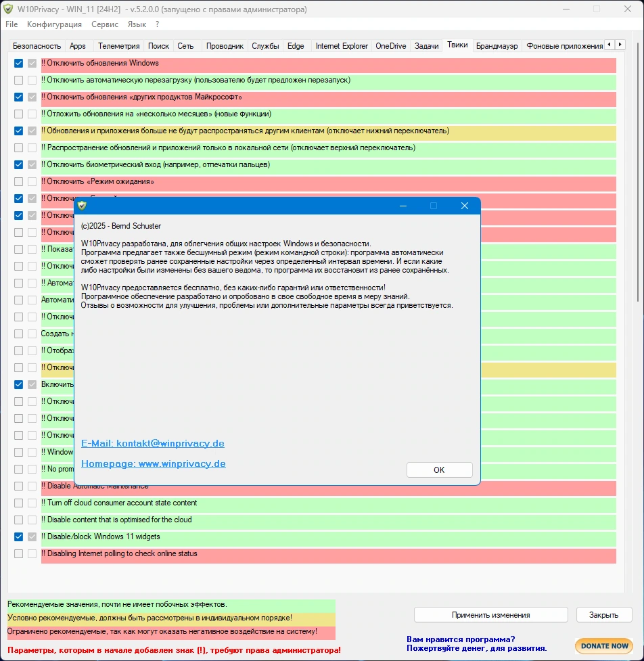Click the Закрыть button
The height and width of the screenshot is (661, 644).
604,614
